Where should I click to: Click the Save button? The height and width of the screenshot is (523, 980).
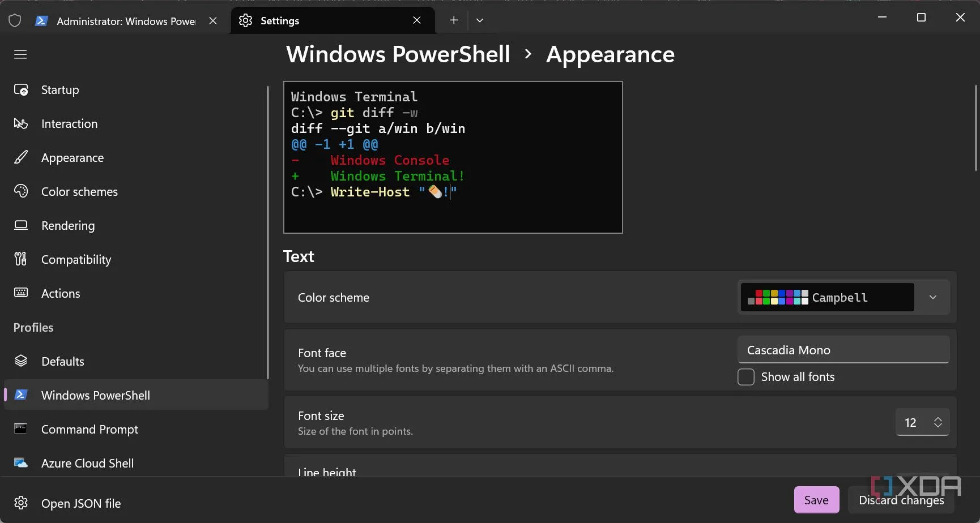816,500
